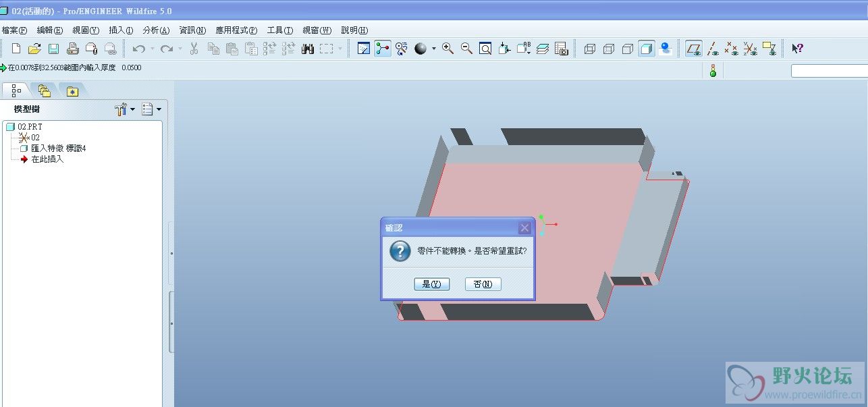Open the 插入(I) menu
Screen dimensions: 868x407
pos(121,30)
